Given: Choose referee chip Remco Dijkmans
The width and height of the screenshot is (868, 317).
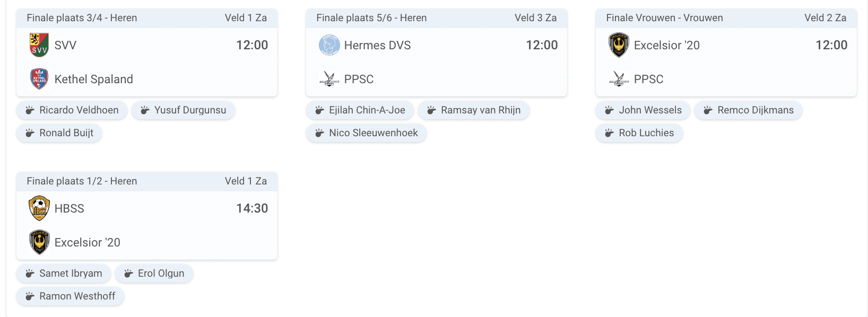Looking at the screenshot, I should coord(749,110).
